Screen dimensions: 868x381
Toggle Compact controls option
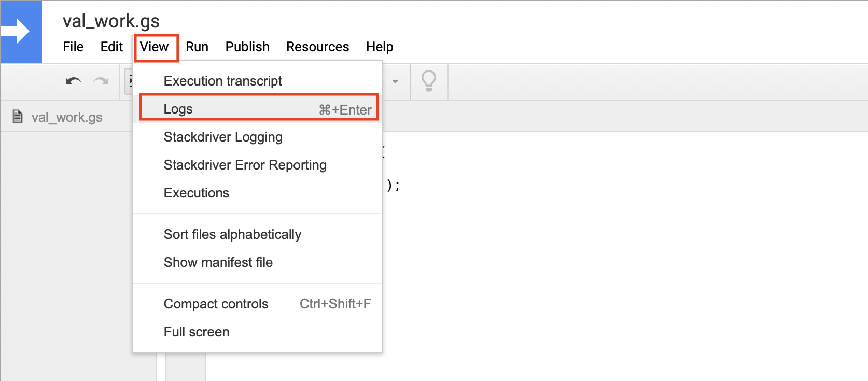click(258, 304)
